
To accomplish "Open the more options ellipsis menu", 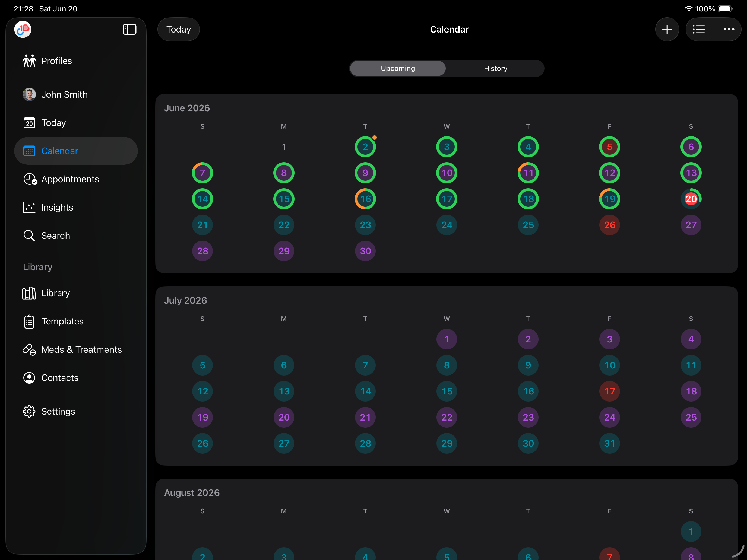I will point(729,29).
